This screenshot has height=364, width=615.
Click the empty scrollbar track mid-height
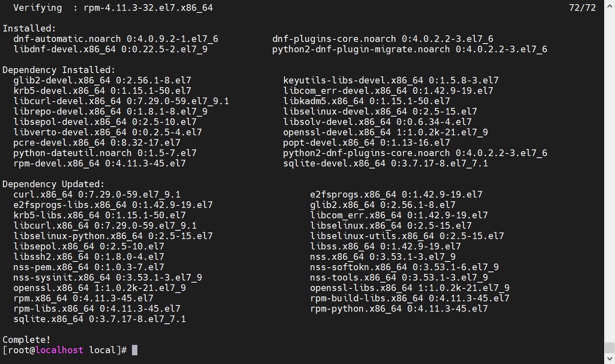coord(609,178)
